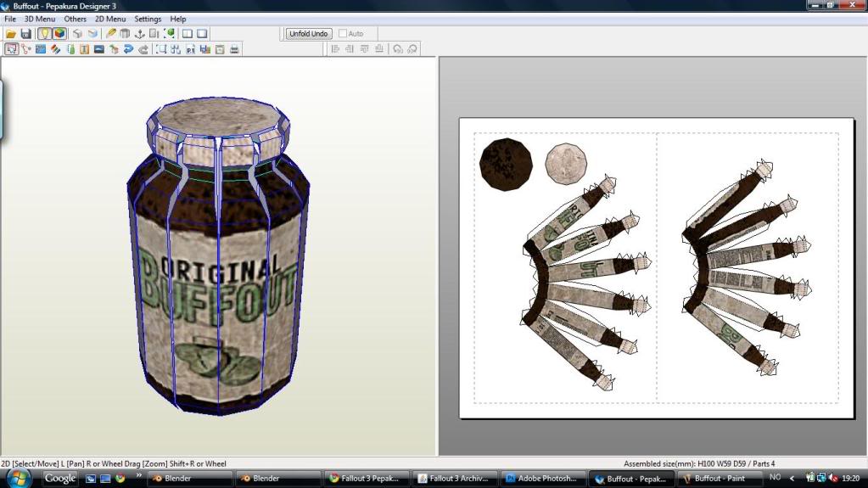Click the grey page icon next to the anchor
The image size is (868, 488).
(x=154, y=34)
